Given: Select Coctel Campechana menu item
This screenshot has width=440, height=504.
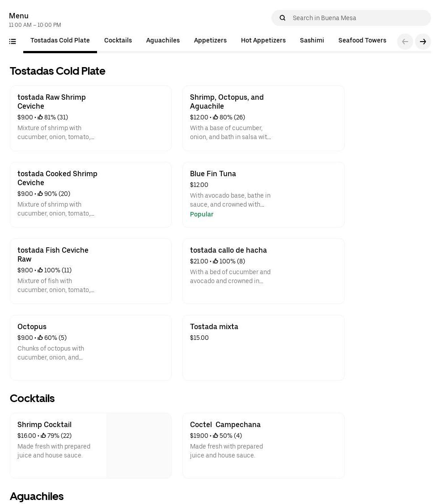Looking at the screenshot, I should pyautogui.click(x=263, y=445).
